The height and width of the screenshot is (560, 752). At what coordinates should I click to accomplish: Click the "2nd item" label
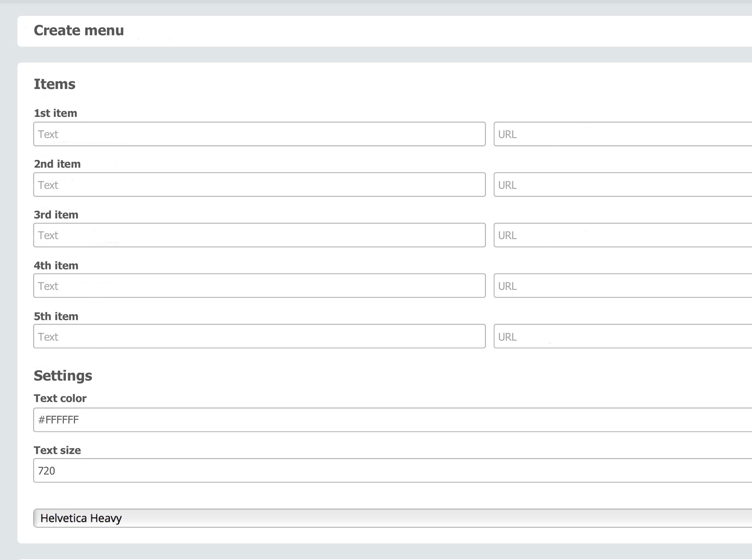point(57,164)
